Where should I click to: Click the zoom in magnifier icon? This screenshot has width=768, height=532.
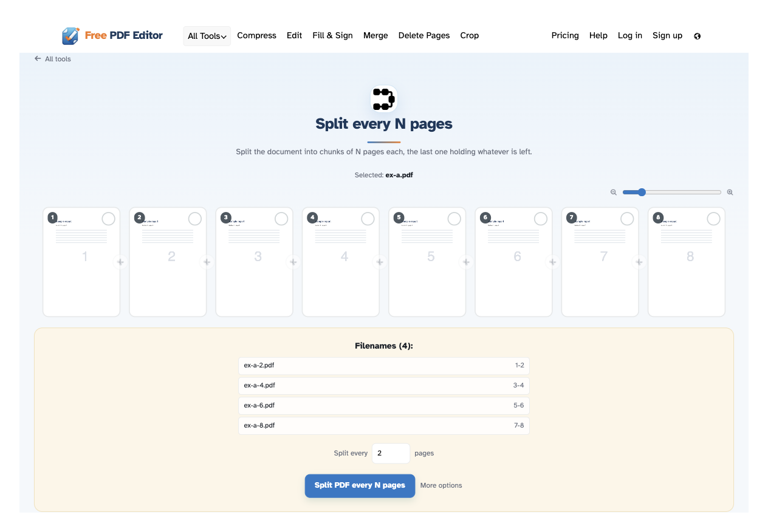click(730, 193)
